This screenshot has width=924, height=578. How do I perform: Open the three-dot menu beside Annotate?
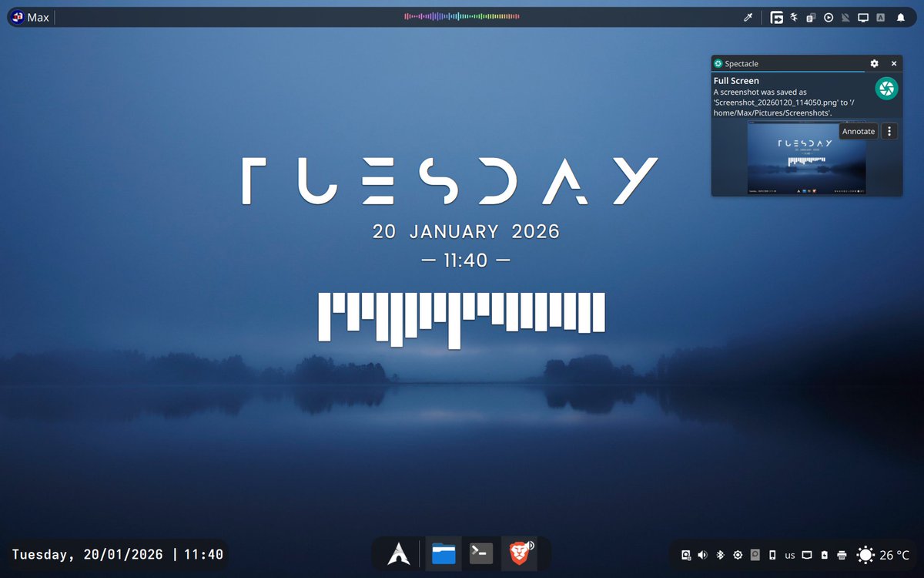point(889,131)
